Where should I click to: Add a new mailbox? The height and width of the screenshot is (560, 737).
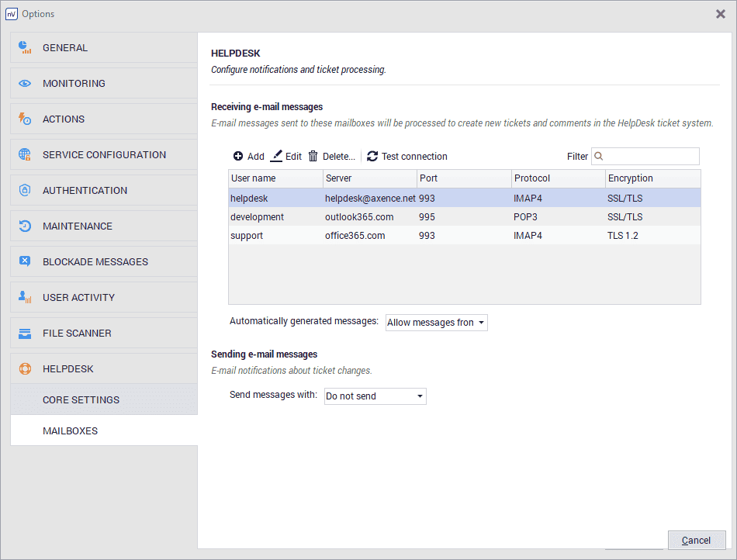coord(249,157)
